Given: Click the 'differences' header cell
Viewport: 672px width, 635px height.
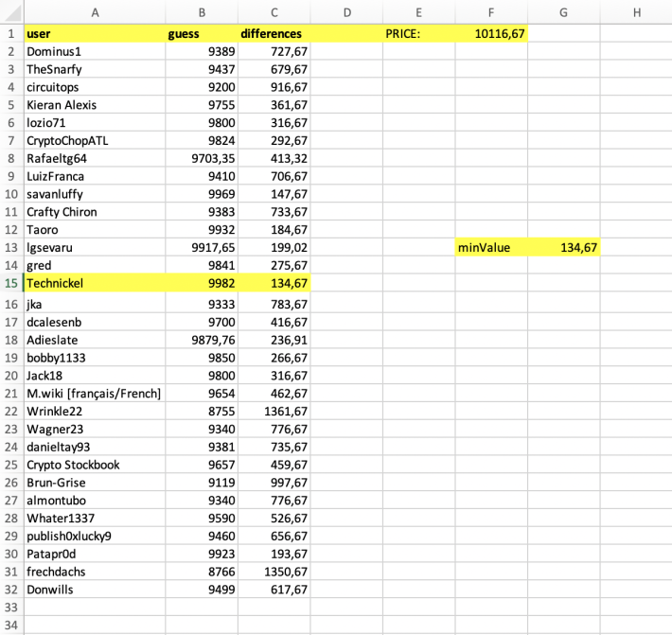Looking at the screenshot, I should [274, 33].
